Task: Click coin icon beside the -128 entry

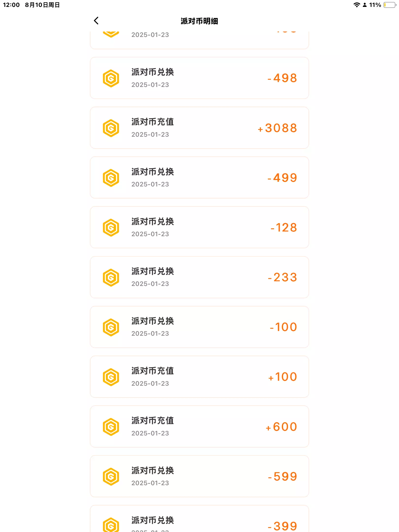Action: click(x=111, y=228)
